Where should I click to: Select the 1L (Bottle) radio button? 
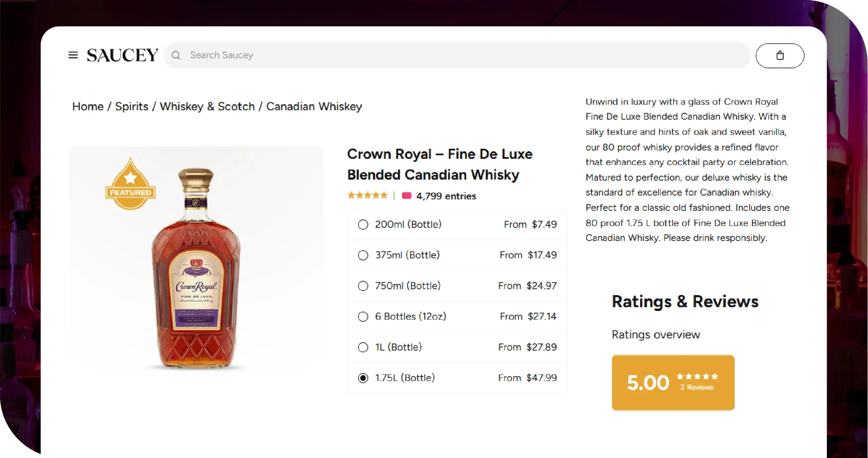click(363, 347)
